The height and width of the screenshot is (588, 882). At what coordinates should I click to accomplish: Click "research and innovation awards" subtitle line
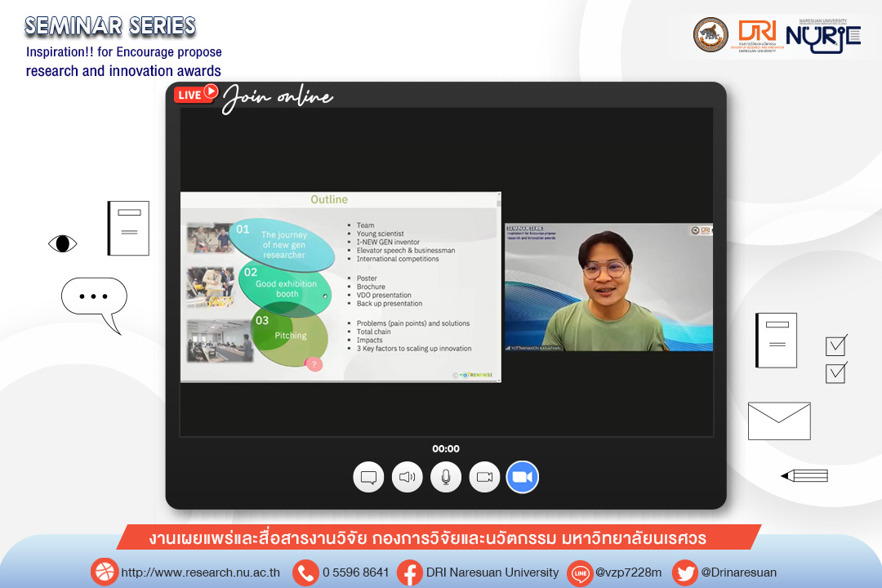(x=123, y=71)
